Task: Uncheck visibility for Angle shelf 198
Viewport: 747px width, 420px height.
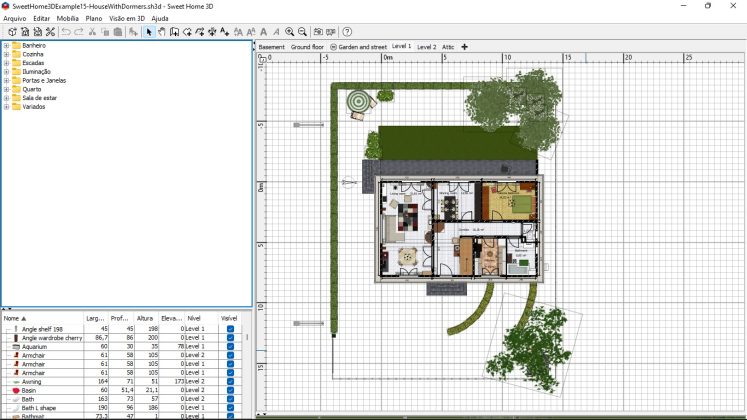Action: click(231, 329)
